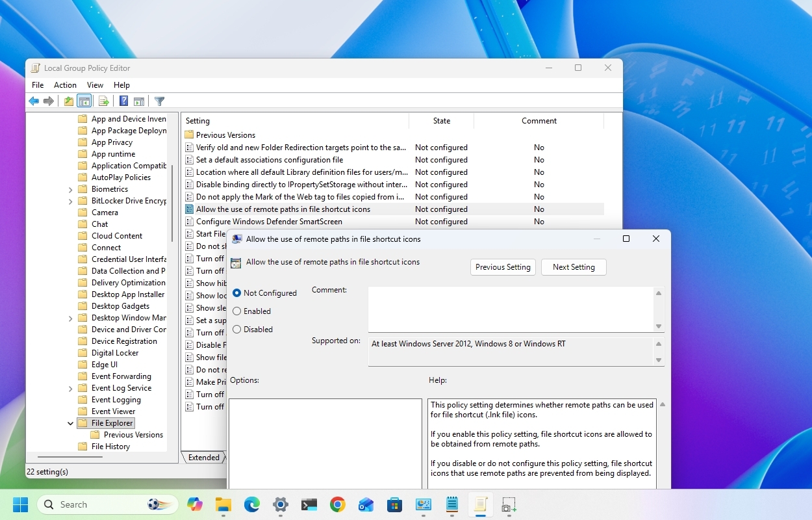Expand the Desktop Window Manager node
The image size is (812, 520).
pos(71,318)
